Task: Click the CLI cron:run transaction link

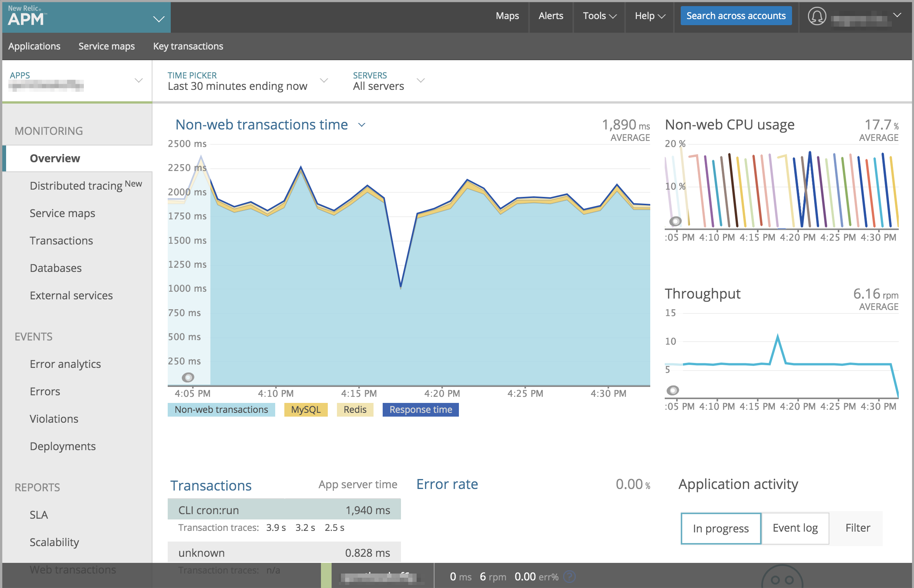Action: click(x=207, y=511)
